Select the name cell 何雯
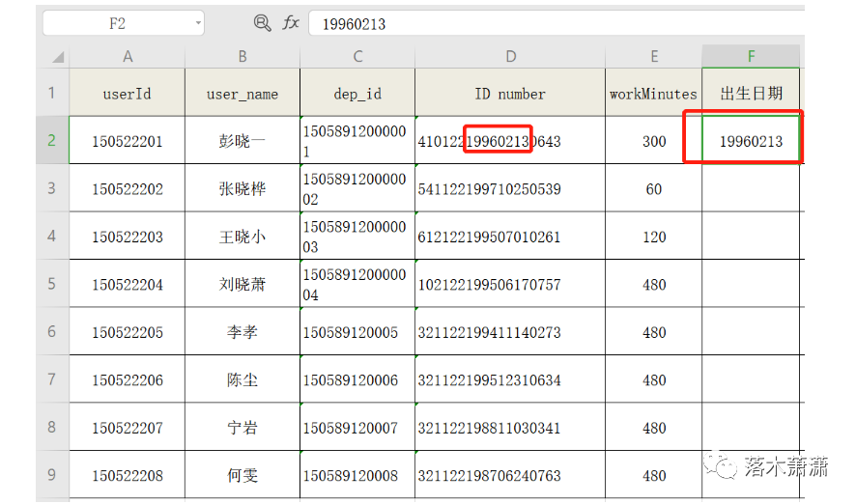The width and height of the screenshot is (856, 504). 243,474
